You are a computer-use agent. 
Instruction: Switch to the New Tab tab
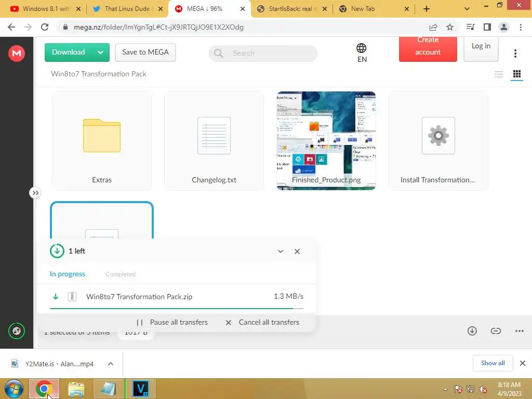(x=375, y=9)
